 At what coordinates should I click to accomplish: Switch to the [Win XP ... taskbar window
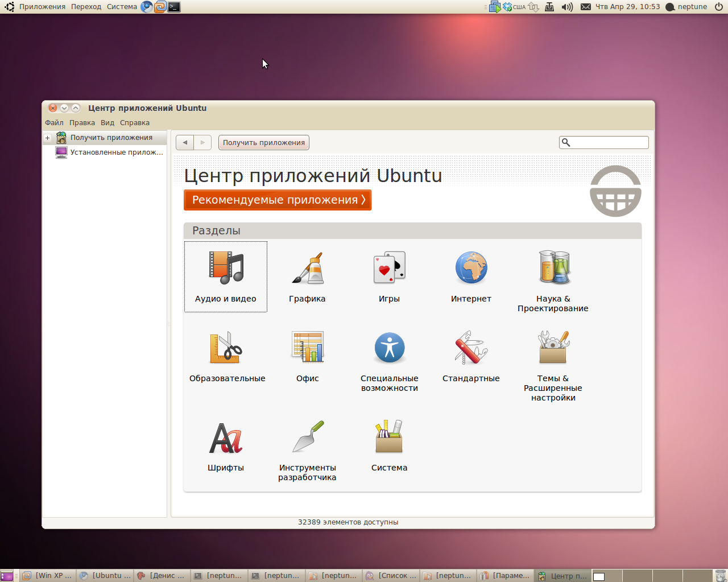48,576
